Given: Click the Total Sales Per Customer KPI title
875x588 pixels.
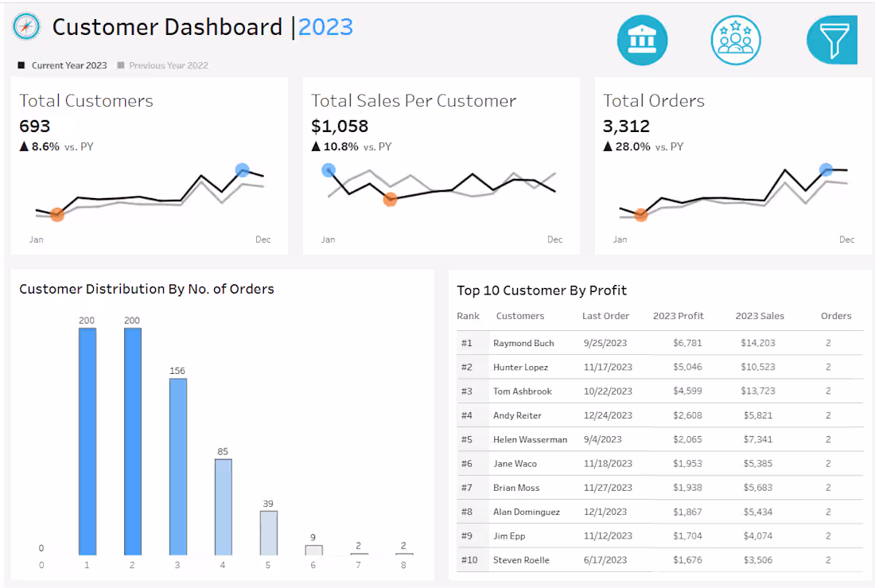Looking at the screenshot, I should coord(414,100).
